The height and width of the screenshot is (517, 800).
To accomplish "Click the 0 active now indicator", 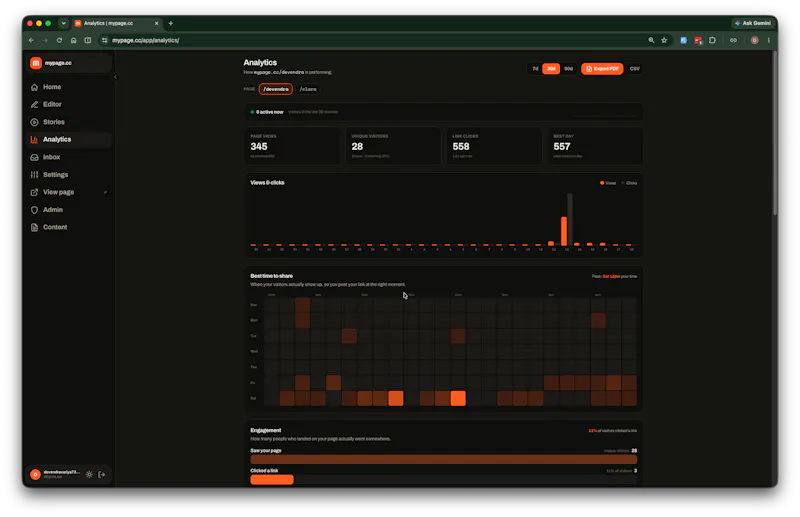I will coord(267,112).
